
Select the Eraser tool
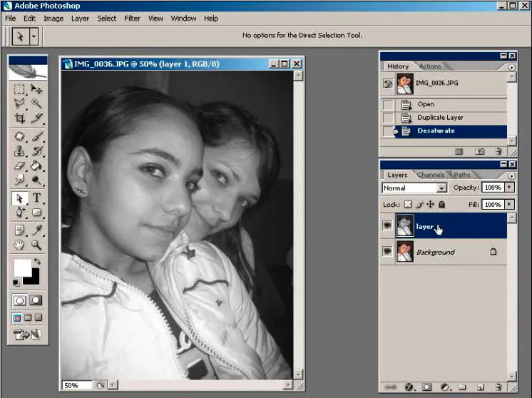(19, 165)
